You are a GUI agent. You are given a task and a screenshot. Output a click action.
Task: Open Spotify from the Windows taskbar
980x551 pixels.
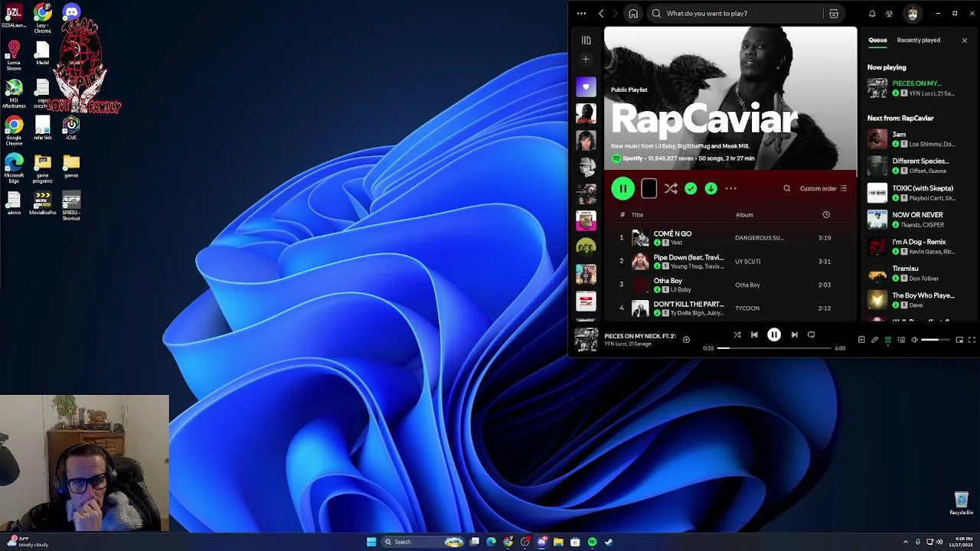click(592, 542)
